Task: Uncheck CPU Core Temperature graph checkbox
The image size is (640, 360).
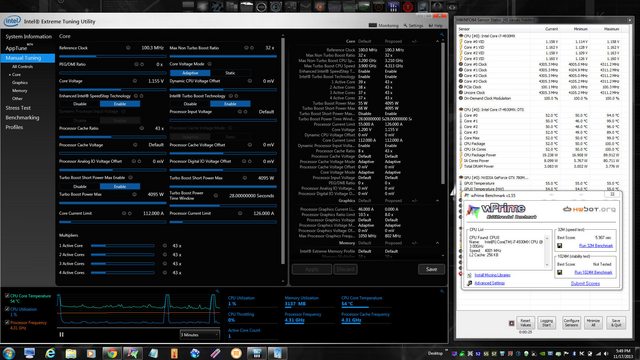Action: click(x=7, y=296)
